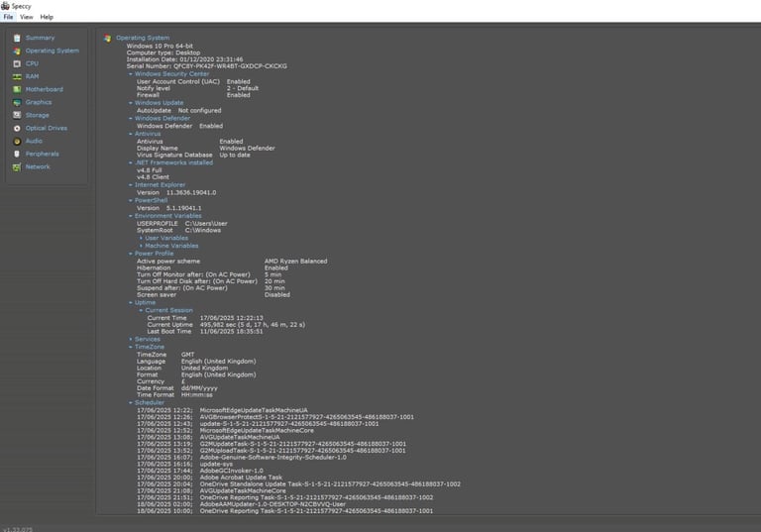This screenshot has height=532, width=761.
Task: Click the Summary sidebar icon
Action: point(17,38)
